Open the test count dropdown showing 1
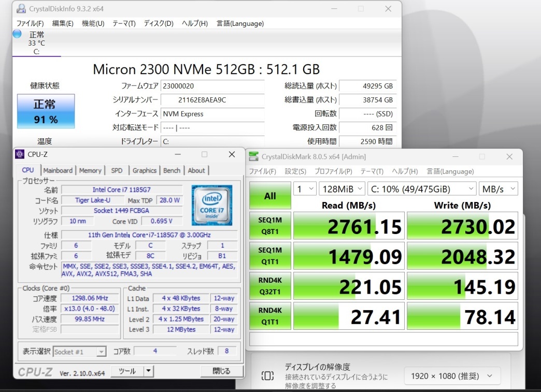This screenshot has height=392, width=541. coord(305,188)
